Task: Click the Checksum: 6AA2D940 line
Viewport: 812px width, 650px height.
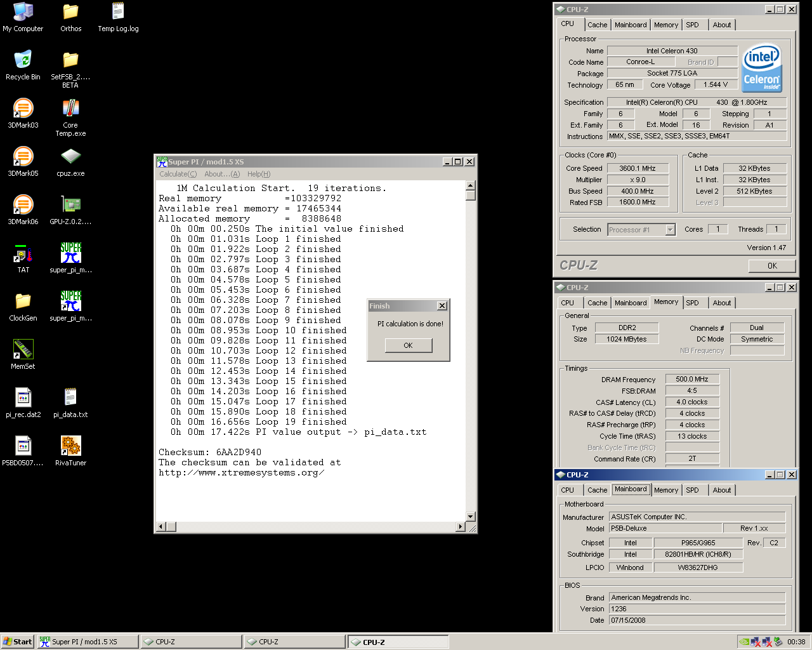Action: tap(210, 453)
